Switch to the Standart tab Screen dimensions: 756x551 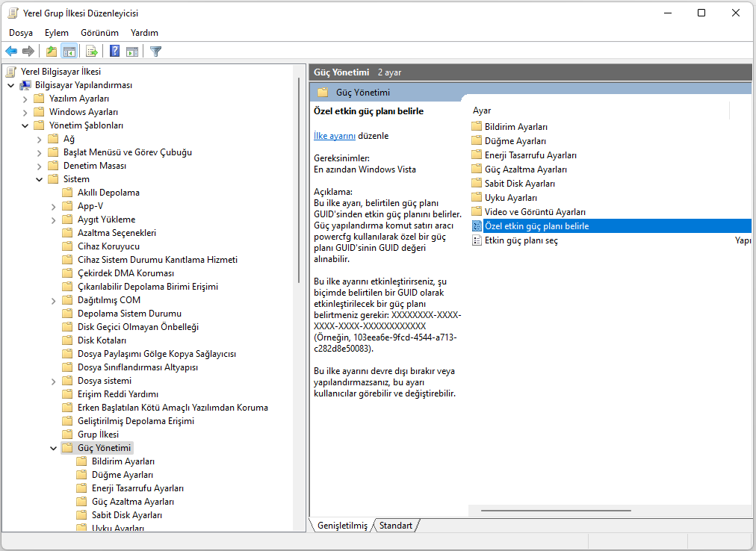click(395, 526)
